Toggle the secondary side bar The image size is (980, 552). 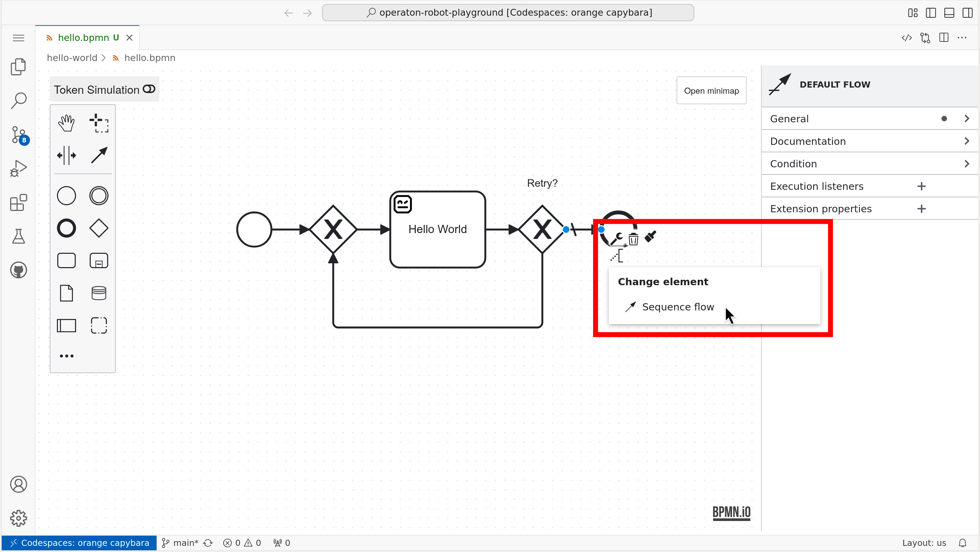[x=967, y=13]
